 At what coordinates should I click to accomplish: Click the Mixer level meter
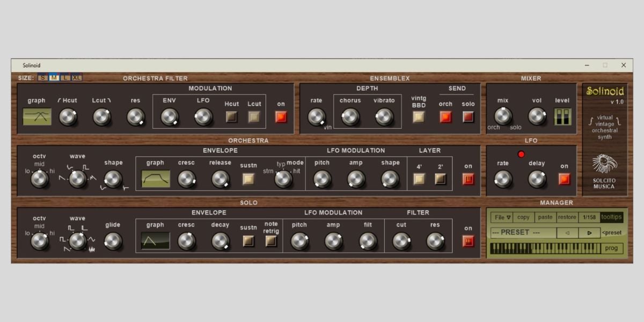[562, 116]
